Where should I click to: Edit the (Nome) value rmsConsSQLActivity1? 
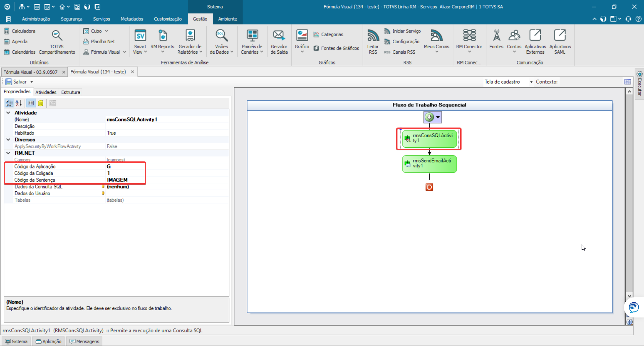[167, 119]
